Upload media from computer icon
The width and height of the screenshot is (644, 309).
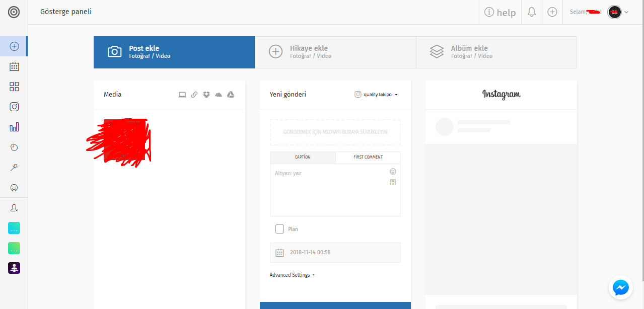point(182,95)
